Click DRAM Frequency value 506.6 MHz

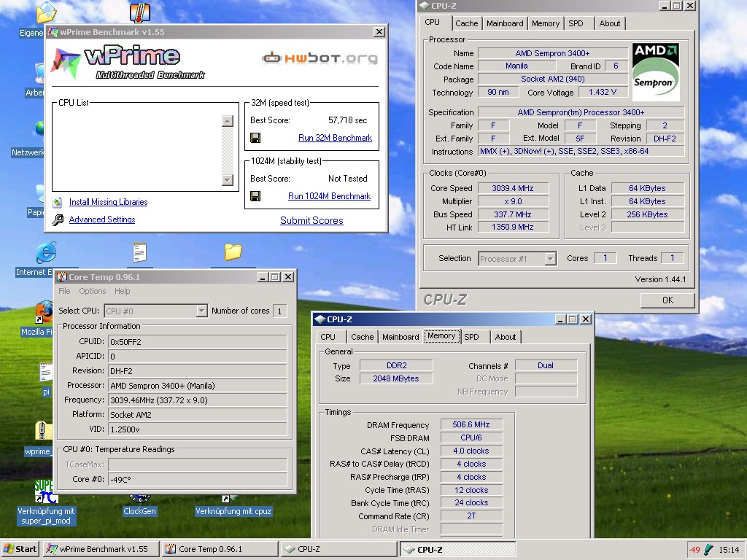(471, 424)
